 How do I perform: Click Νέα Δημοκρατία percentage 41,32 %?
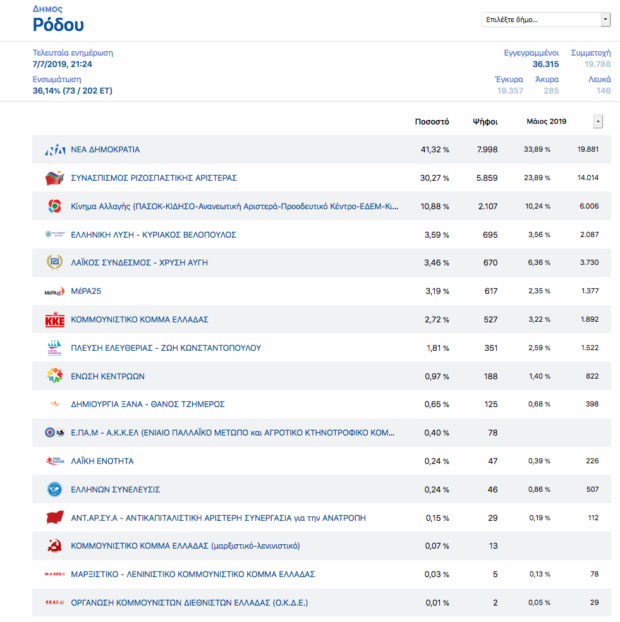pos(435,150)
